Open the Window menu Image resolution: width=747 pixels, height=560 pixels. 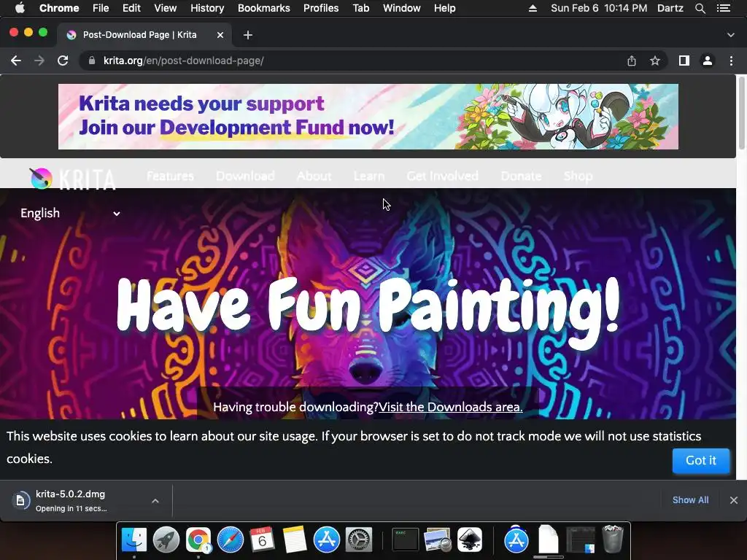click(402, 8)
